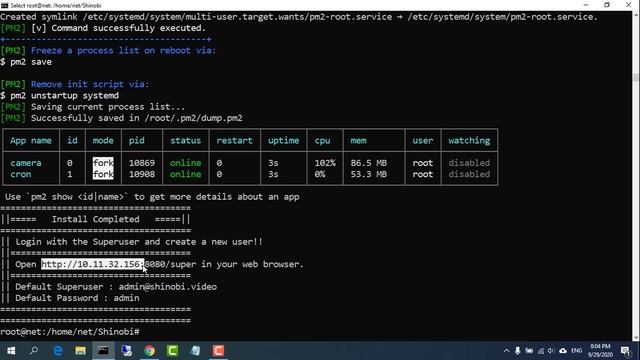This screenshot has width=640, height=360.
Task: Click the OneDrive cloud tray icon
Action: point(563,351)
